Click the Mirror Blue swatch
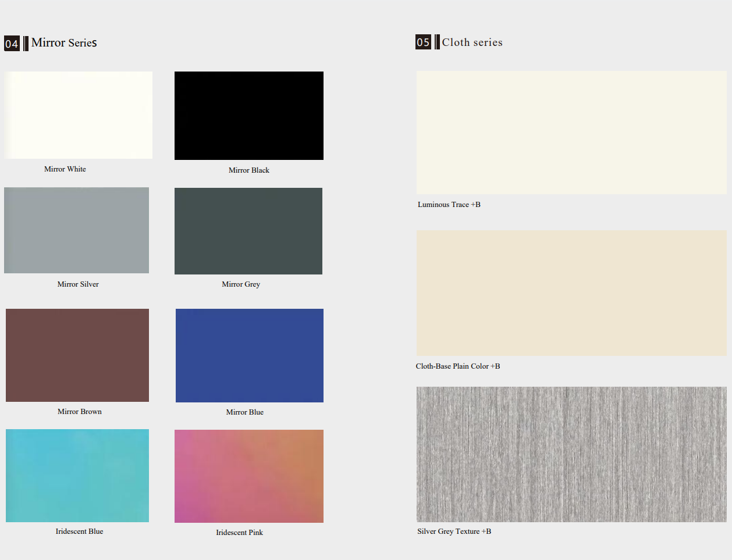The width and height of the screenshot is (732, 560). [x=250, y=355]
